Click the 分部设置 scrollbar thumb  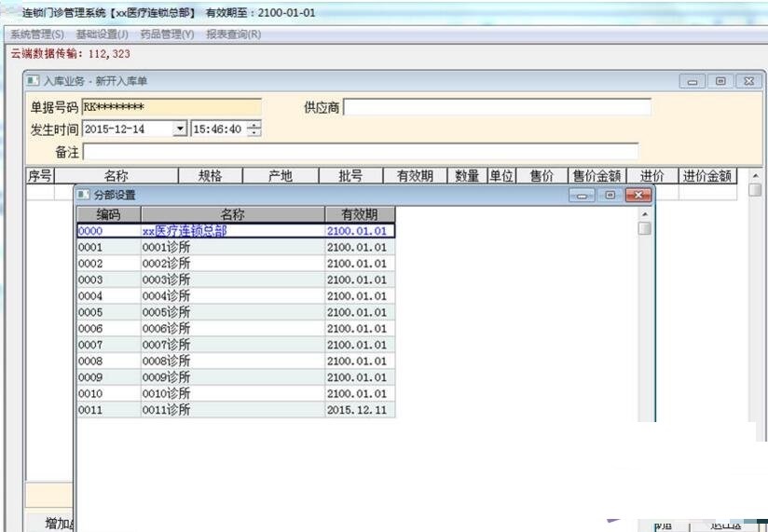tap(645, 228)
